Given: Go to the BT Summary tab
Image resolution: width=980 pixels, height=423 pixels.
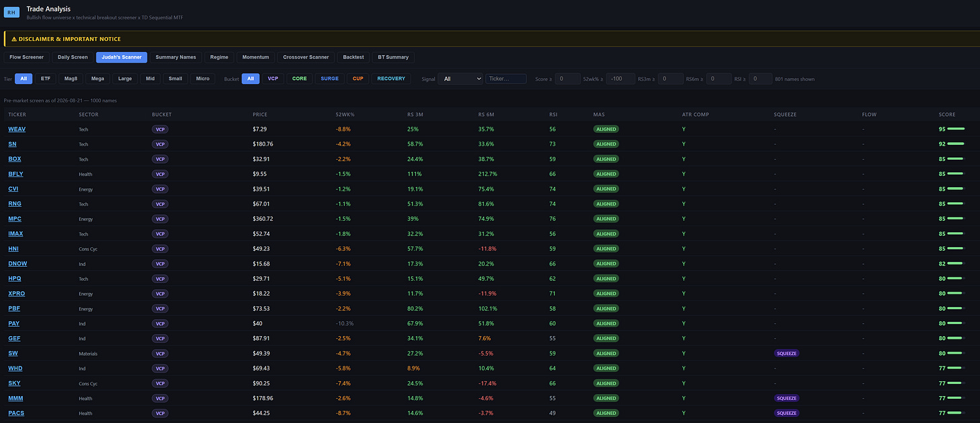Looking at the screenshot, I should [393, 57].
